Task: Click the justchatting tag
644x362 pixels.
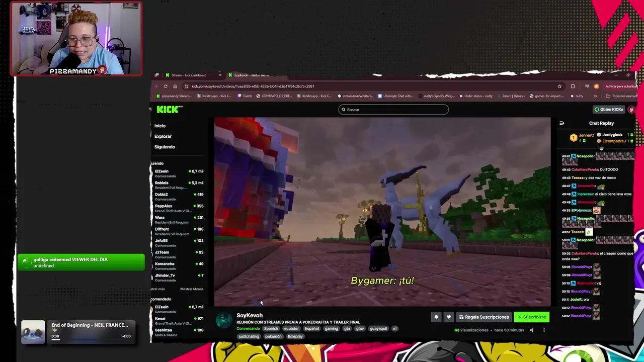Action: tap(249, 336)
